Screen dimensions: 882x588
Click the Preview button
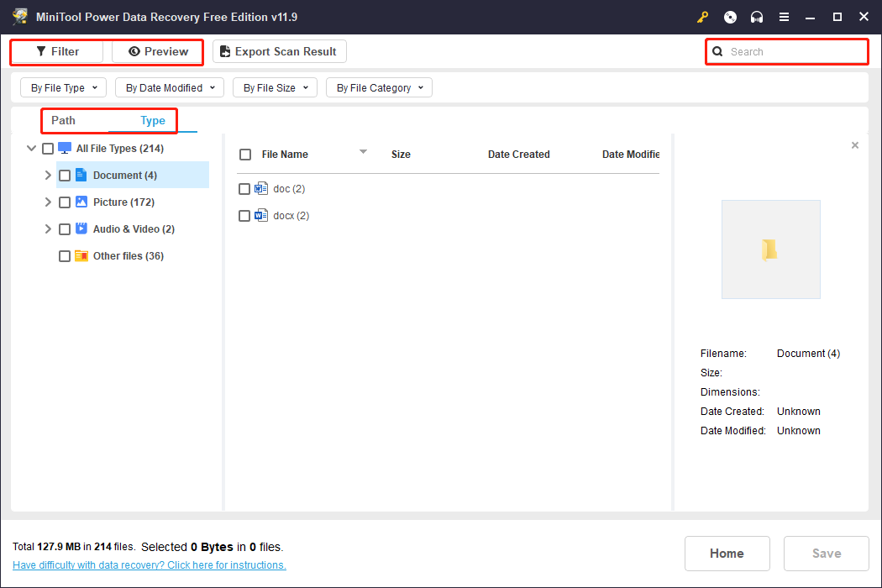[158, 51]
